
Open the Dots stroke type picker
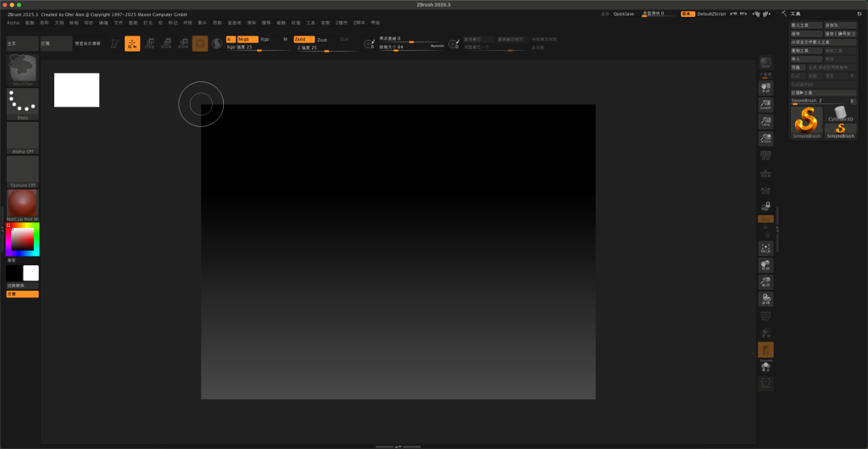(x=22, y=104)
